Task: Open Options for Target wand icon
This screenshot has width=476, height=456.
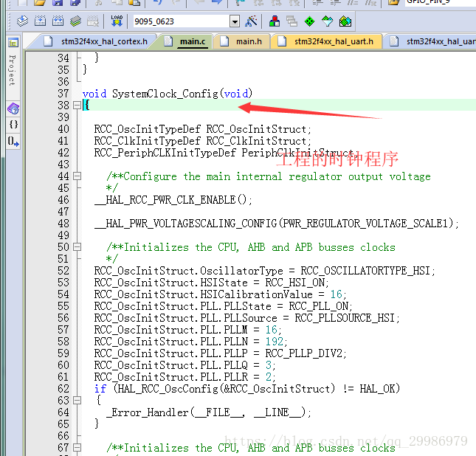Action: (x=252, y=21)
